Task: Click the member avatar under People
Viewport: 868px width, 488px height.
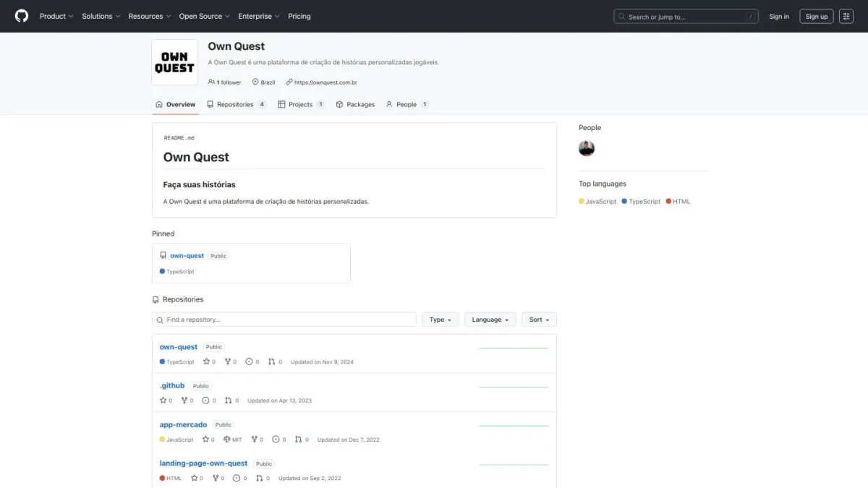Action: 587,148
